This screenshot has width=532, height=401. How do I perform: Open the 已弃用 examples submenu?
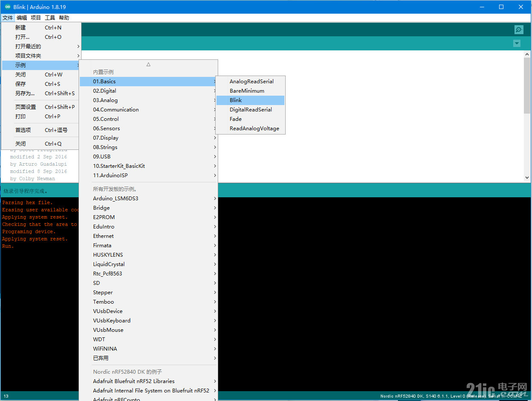click(149, 358)
